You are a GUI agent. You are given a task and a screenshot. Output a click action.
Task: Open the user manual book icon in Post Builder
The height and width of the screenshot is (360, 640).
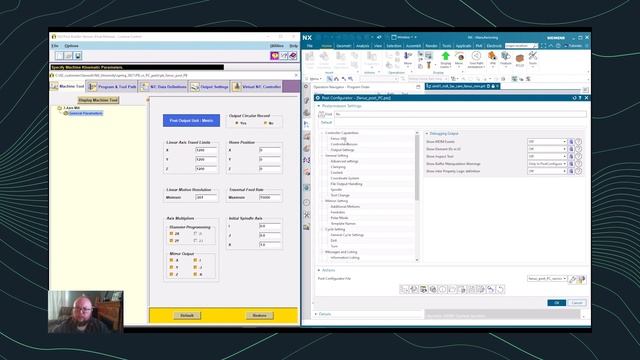[x=293, y=56]
